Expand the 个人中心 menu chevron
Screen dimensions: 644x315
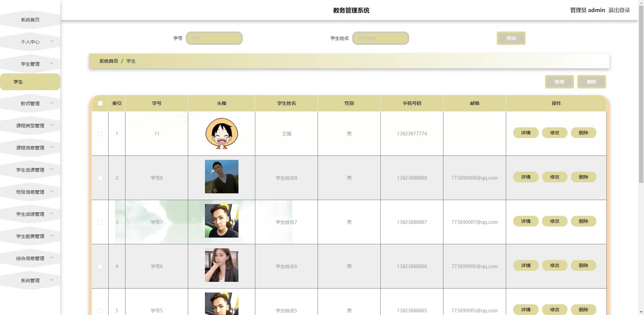coord(52,42)
